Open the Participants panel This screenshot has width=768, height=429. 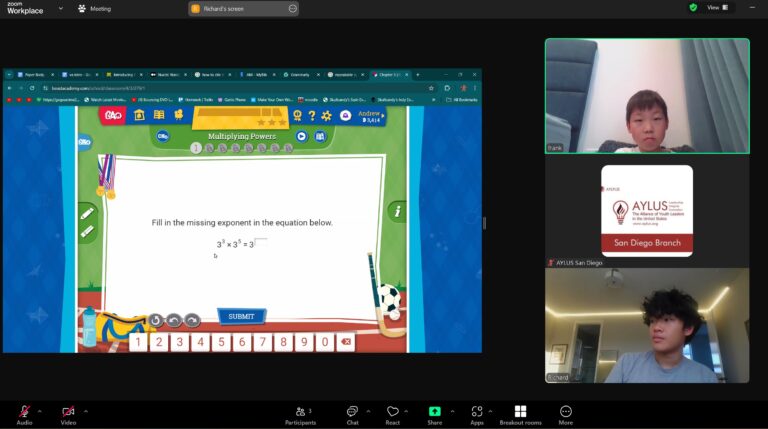pyautogui.click(x=300, y=415)
